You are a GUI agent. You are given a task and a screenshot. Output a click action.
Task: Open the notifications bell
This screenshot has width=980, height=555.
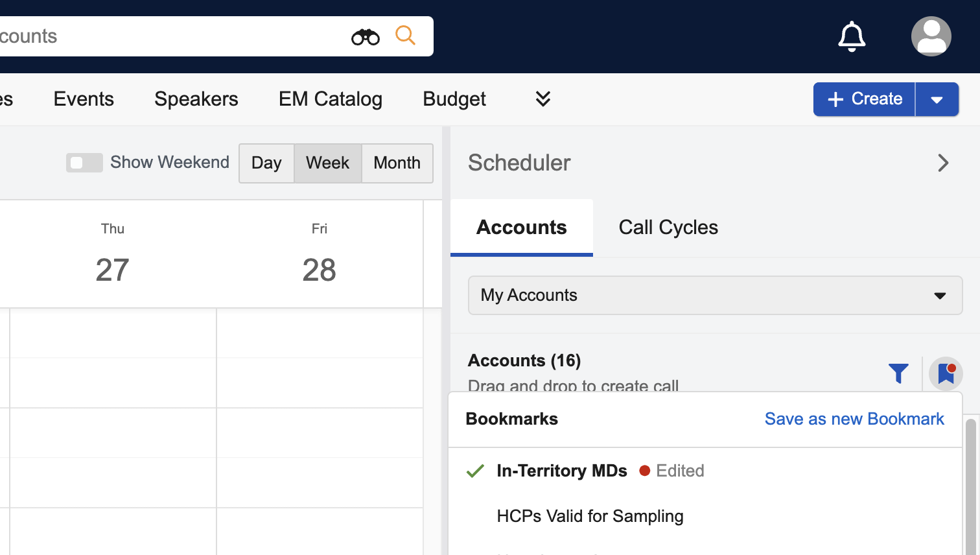tap(852, 36)
